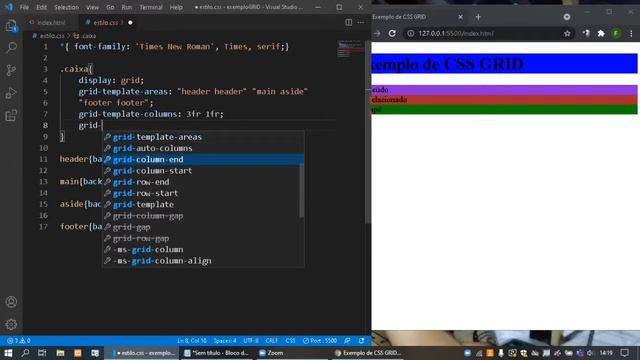The height and width of the screenshot is (360, 640).
Task: Choose grid-row-gap suggestion
Action: pos(203,238)
